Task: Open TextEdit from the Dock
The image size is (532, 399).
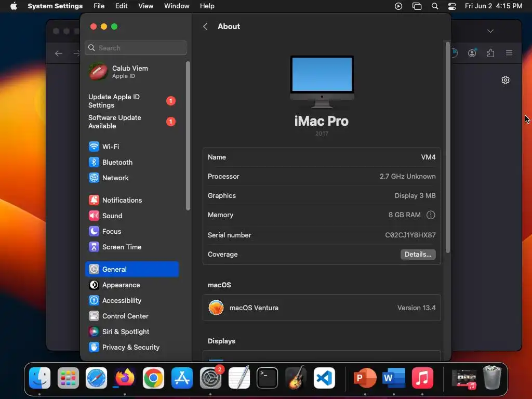Action: 239,378
